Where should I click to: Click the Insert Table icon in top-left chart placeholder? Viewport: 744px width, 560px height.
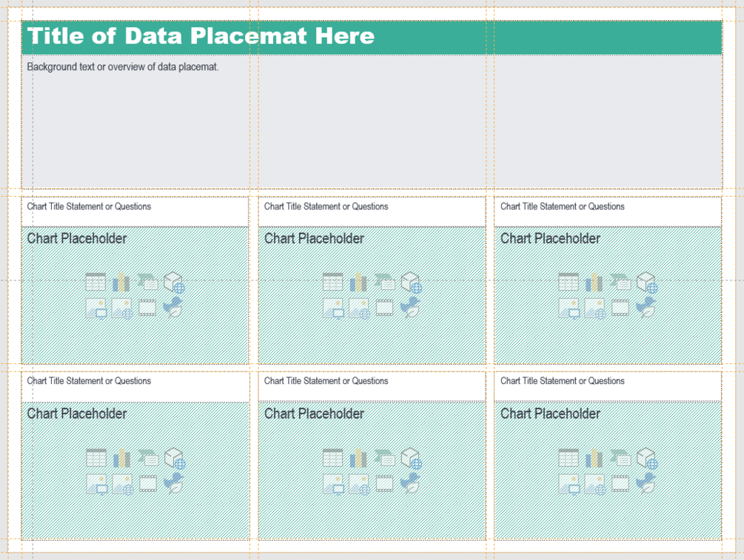point(95,282)
